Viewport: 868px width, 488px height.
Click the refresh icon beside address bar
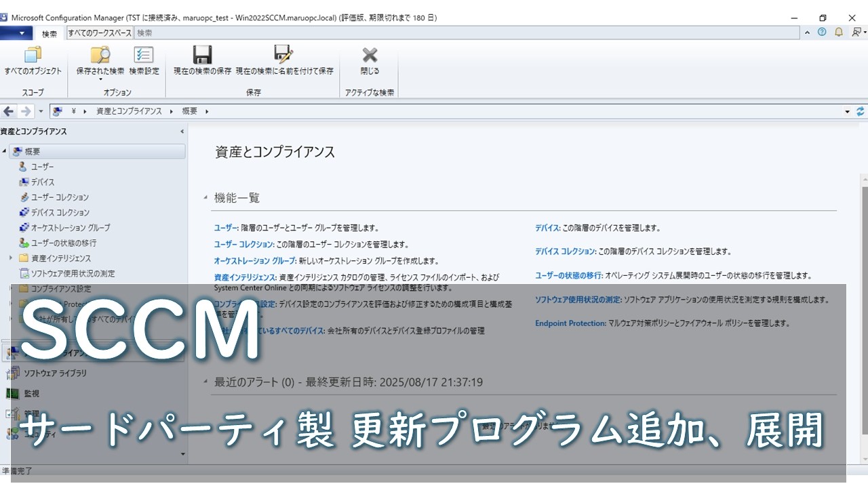pyautogui.click(x=861, y=111)
